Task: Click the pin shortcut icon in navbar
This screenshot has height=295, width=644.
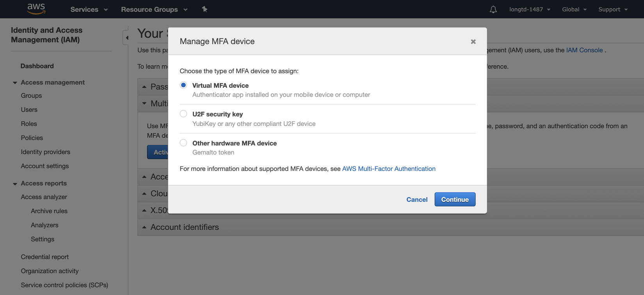Action: 205,9
